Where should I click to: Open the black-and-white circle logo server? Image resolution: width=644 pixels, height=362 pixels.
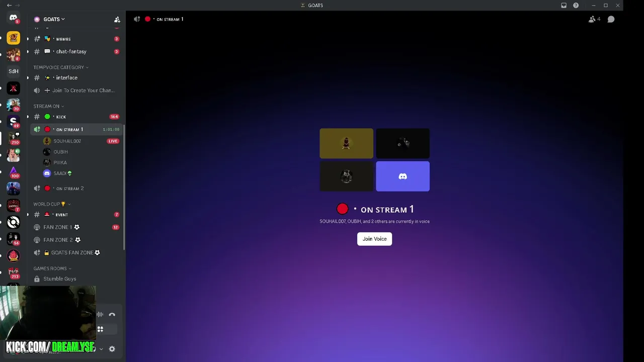point(13,222)
